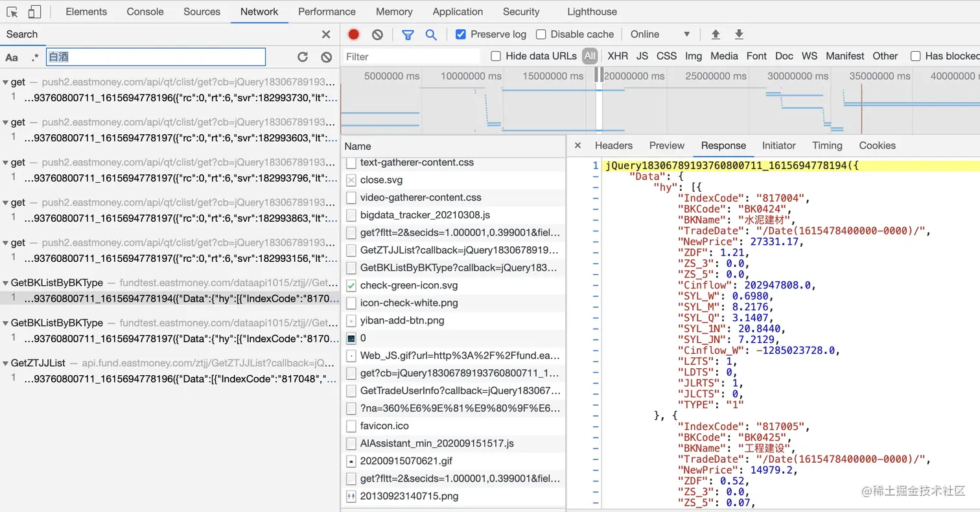Select check-green-icon.svg request
The width and height of the screenshot is (980, 512).
coord(453,285)
